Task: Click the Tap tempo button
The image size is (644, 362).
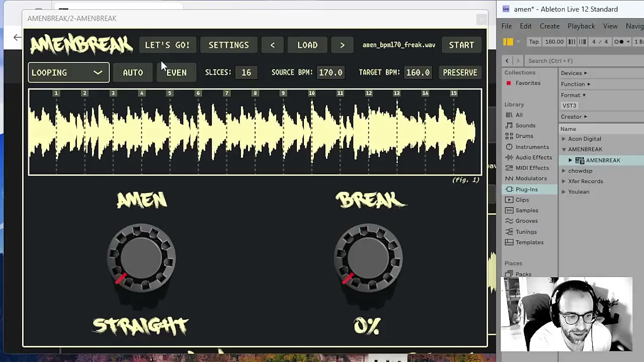Action: [534, 42]
